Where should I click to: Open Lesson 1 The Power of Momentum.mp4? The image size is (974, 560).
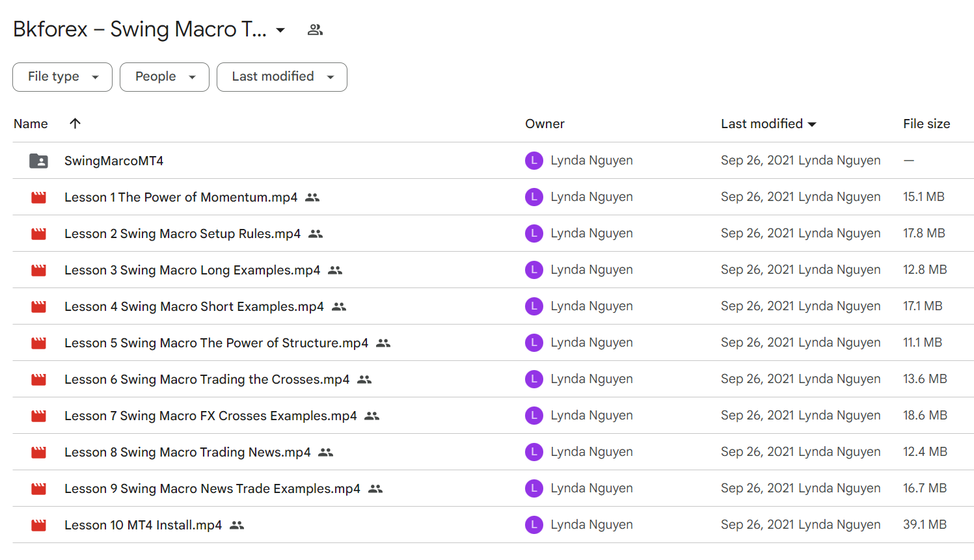click(x=181, y=197)
